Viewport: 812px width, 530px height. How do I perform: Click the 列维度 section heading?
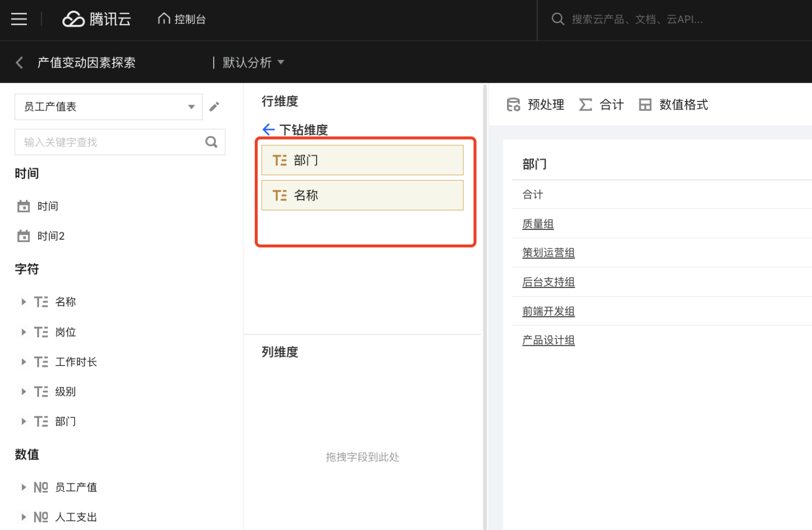(x=280, y=352)
